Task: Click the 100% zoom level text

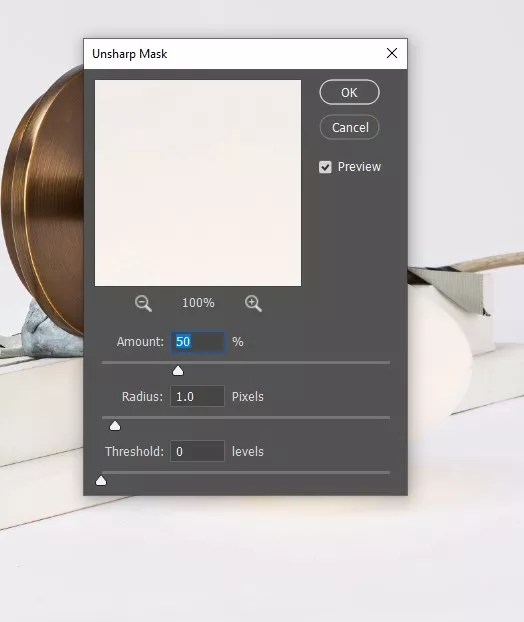Action: coord(198,303)
